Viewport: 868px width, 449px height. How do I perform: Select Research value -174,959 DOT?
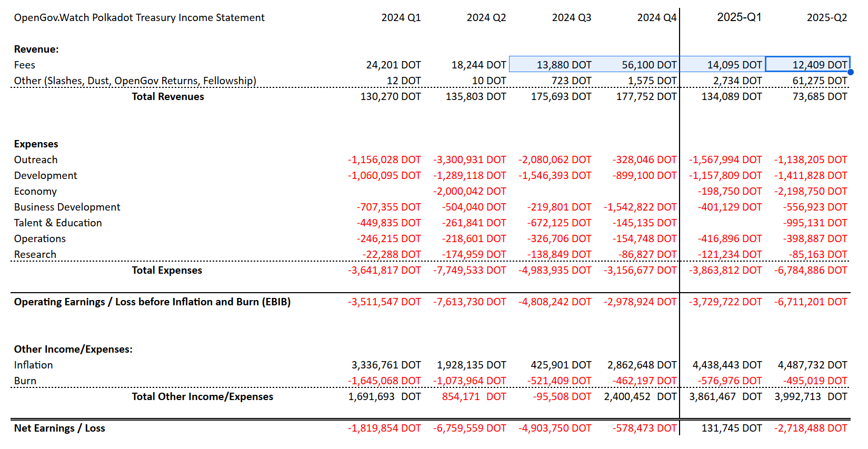(x=474, y=254)
